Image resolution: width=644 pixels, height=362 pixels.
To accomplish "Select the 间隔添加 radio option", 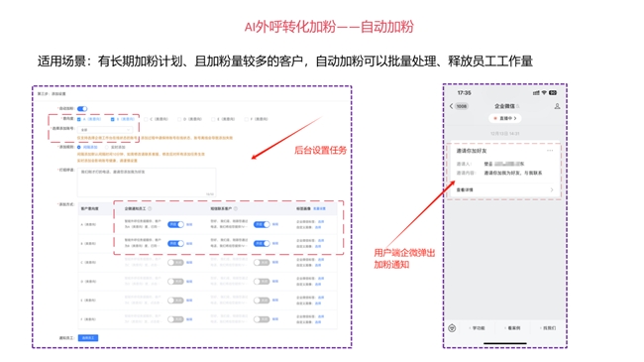I will pos(79,147).
